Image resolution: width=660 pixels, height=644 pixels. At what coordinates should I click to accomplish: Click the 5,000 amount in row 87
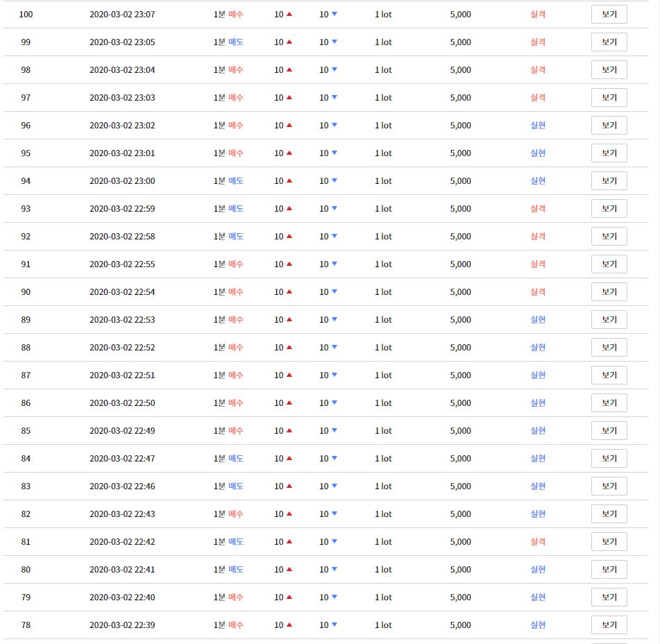coord(461,375)
